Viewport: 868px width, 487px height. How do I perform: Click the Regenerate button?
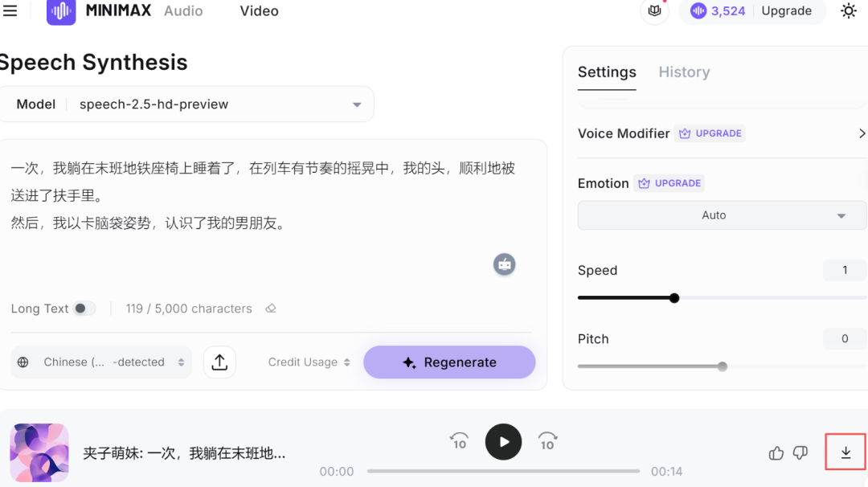click(x=448, y=362)
